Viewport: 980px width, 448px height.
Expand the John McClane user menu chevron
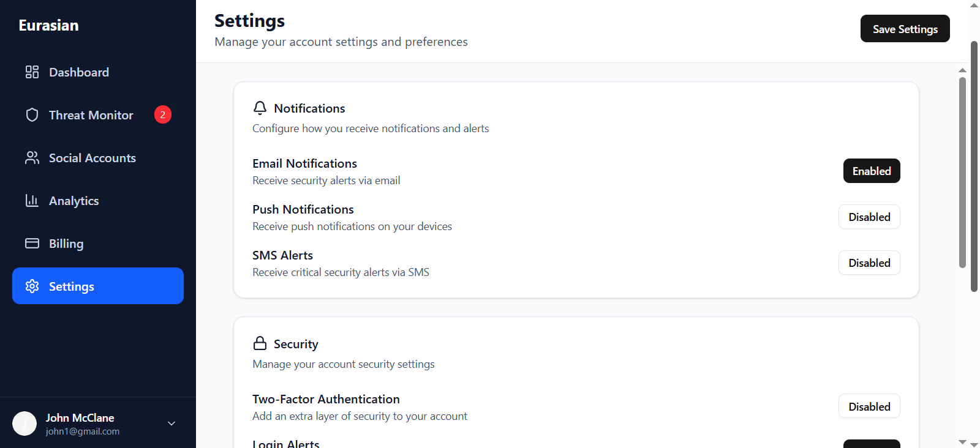[x=171, y=424]
